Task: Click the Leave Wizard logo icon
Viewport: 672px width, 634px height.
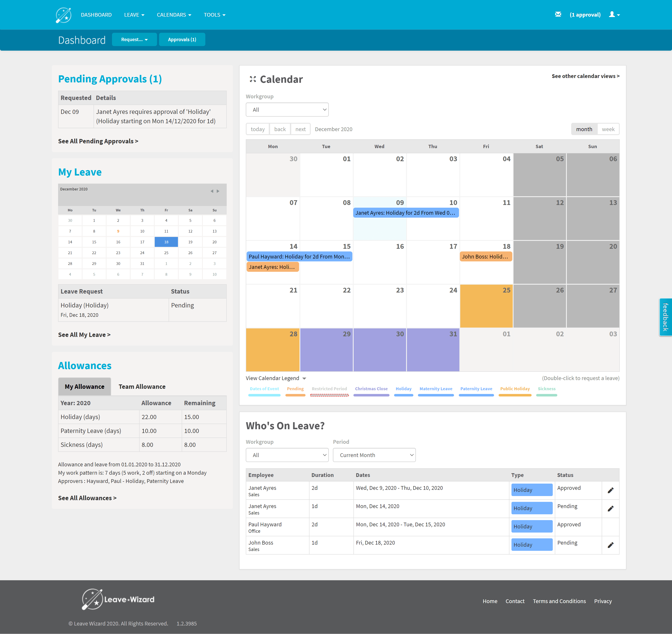Action: [63, 15]
